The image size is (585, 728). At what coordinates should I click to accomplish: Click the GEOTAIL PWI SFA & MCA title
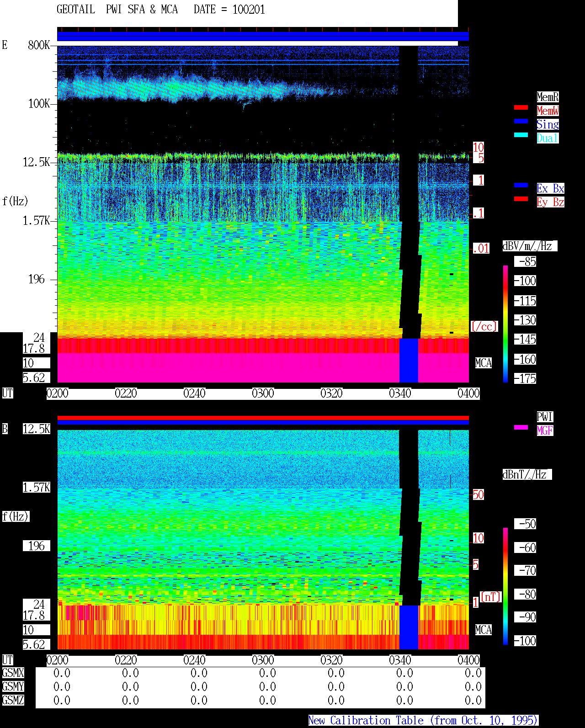[117, 10]
